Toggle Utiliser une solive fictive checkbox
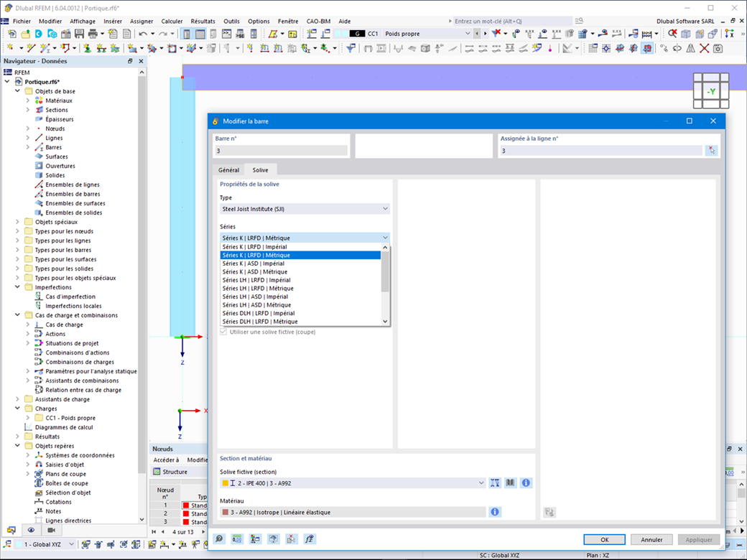747x560 pixels. 223,332
